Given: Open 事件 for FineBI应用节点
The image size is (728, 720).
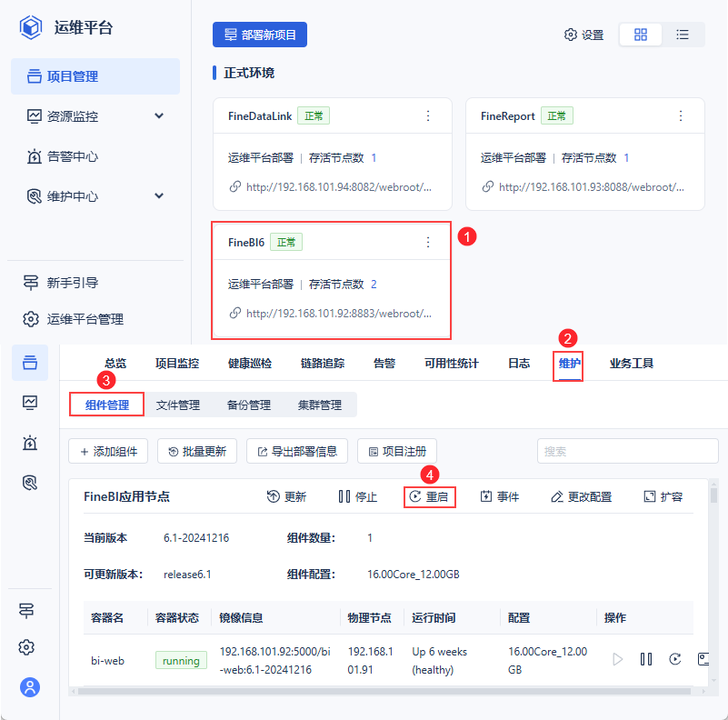Looking at the screenshot, I should click(500, 496).
